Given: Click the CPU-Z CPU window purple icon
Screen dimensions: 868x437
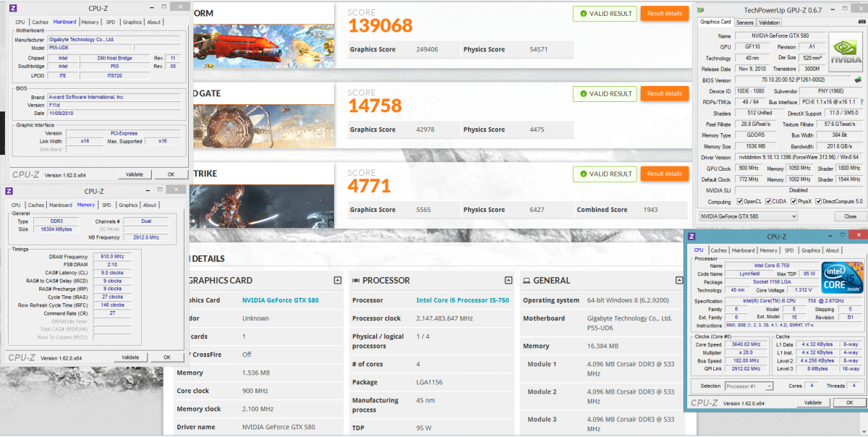Looking at the screenshot, I should (x=692, y=237).
